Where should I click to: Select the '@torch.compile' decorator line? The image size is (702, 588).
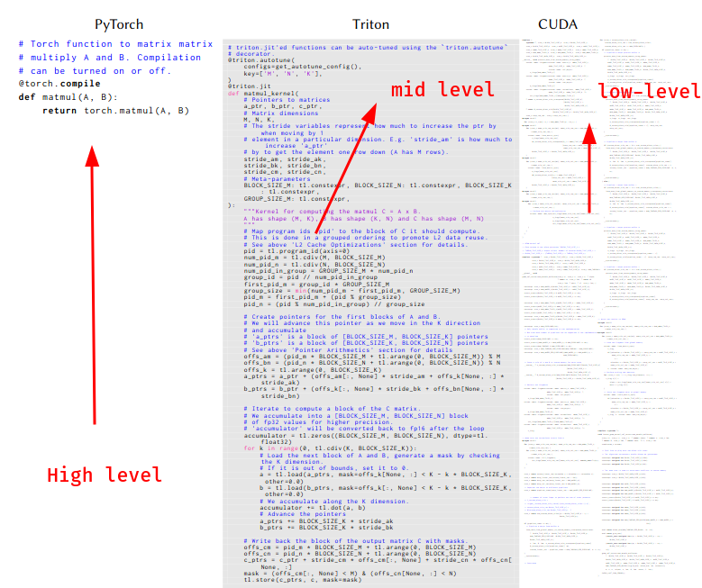pos(59,84)
